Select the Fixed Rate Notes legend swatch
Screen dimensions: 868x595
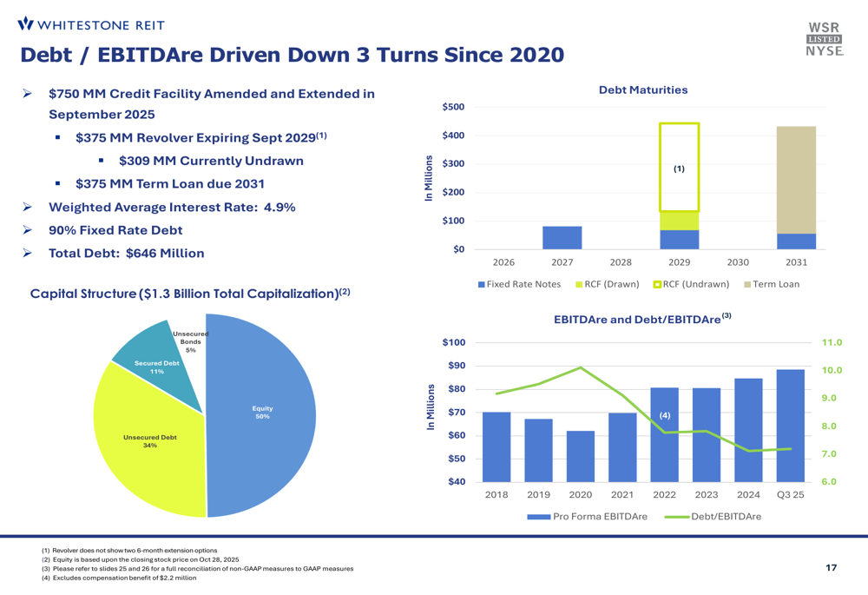click(x=482, y=284)
